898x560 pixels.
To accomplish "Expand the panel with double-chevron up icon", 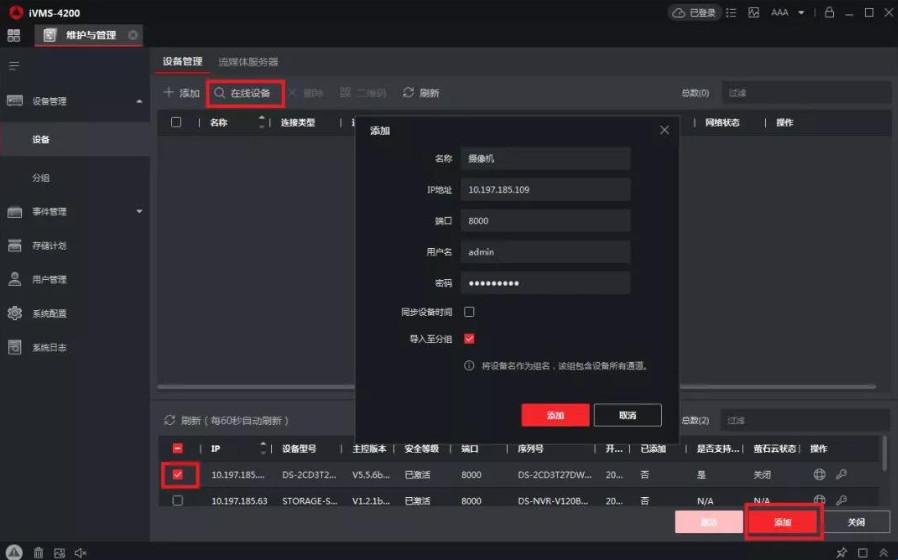I will click(x=884, y=553).
